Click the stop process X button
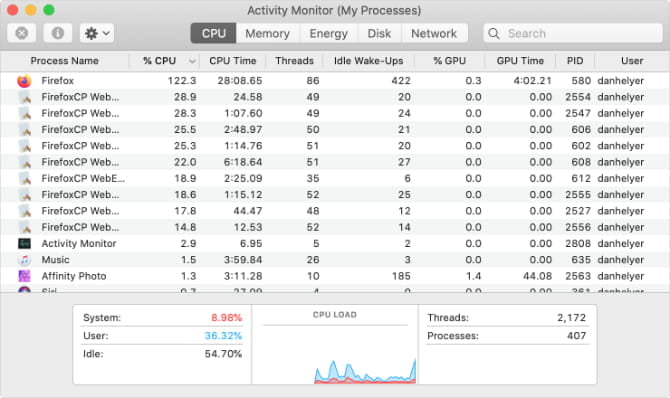This screenshot has height=398, width=670. click(x=22, y=33)
